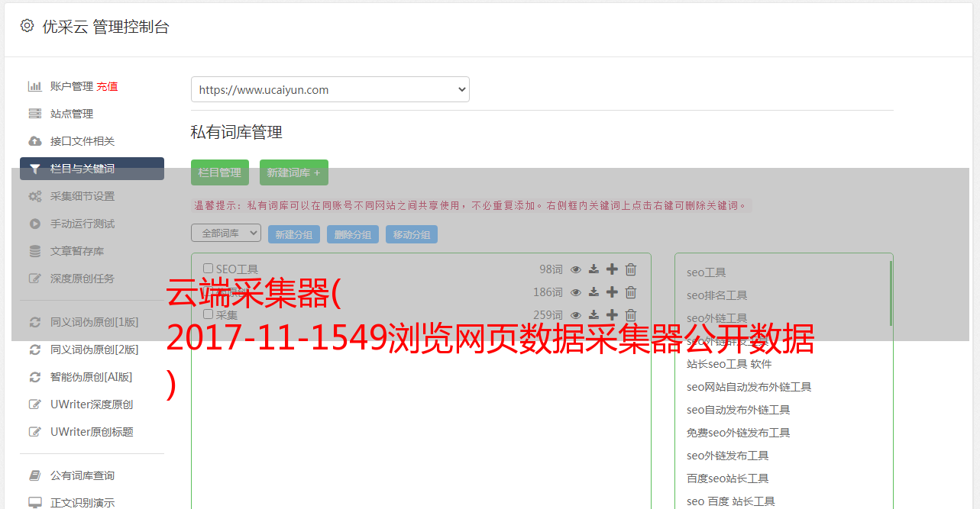This screenshot has width=980, height=509.
Task: Click the keyword 'seo网站自动发布外链工具'
Action: point(749,387)
